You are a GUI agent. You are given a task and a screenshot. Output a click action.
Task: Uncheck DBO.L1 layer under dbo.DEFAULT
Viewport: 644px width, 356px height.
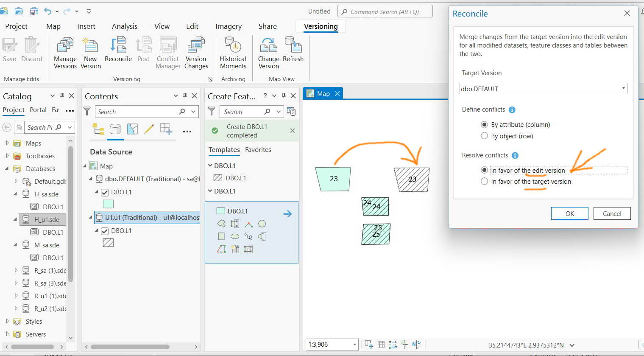click(x=105, y=192)
